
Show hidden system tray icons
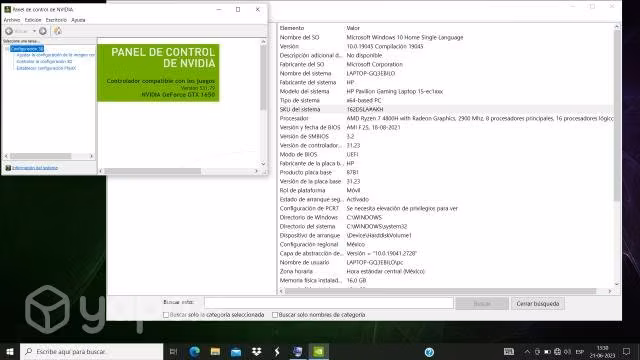[527, 351]
